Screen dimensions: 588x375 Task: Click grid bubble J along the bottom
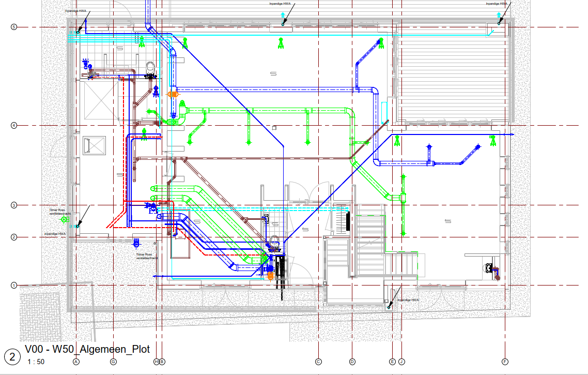coord(401,362)
